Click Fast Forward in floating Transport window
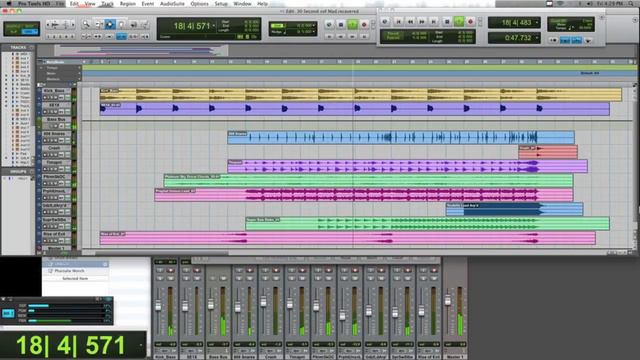The image size is (640, 360). click(x=422, y=21)
